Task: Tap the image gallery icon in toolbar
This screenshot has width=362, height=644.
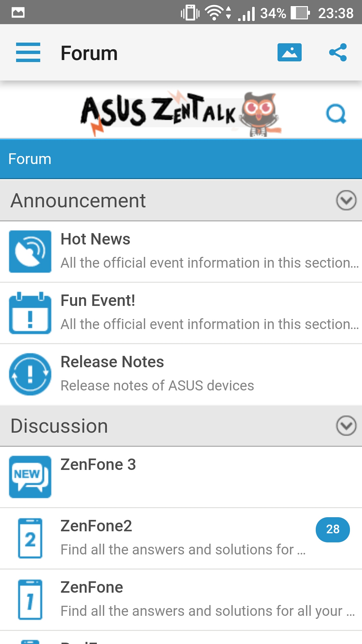Action: point(290,52)
